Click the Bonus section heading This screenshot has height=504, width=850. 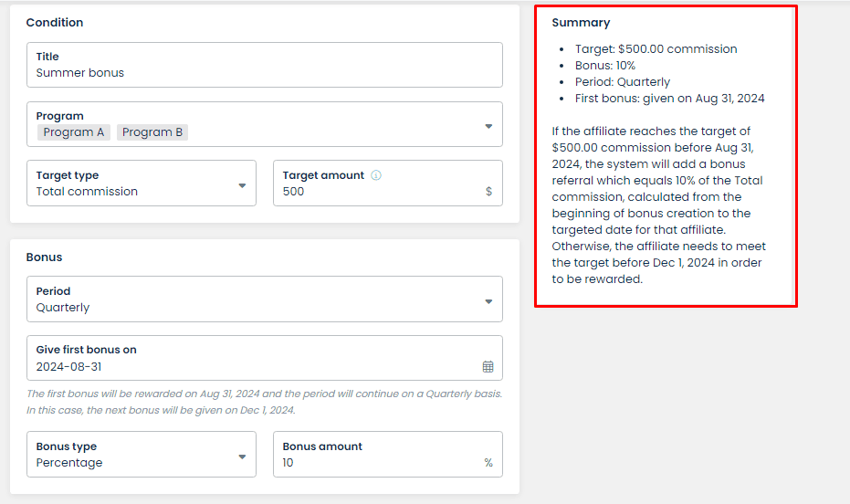click(x=44, y=257)
